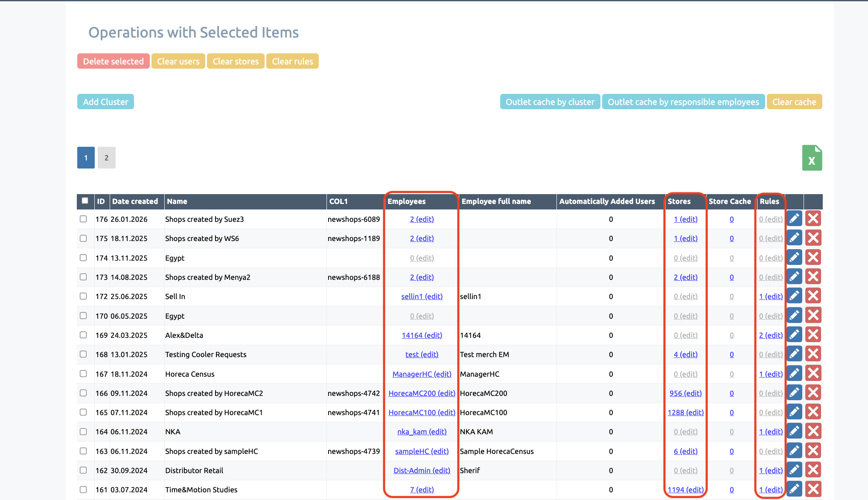Check the box for Shops created by Suez3

pos(83,219)
